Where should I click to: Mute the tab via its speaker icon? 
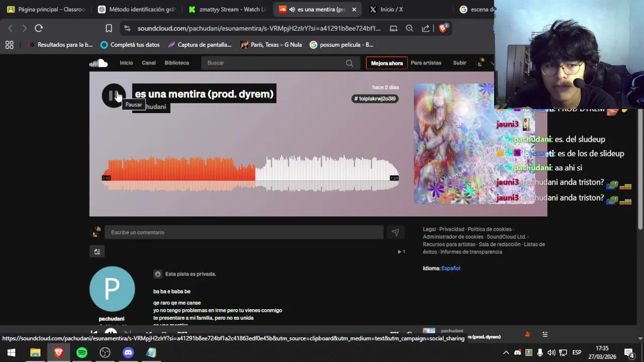292,10
